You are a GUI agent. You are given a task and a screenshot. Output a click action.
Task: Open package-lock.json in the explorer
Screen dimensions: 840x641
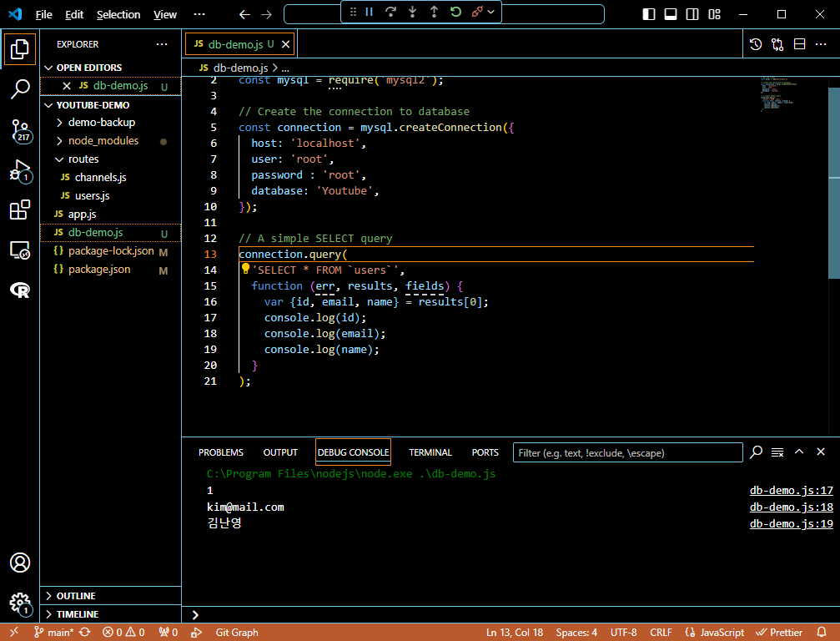[x=111, y=251]
